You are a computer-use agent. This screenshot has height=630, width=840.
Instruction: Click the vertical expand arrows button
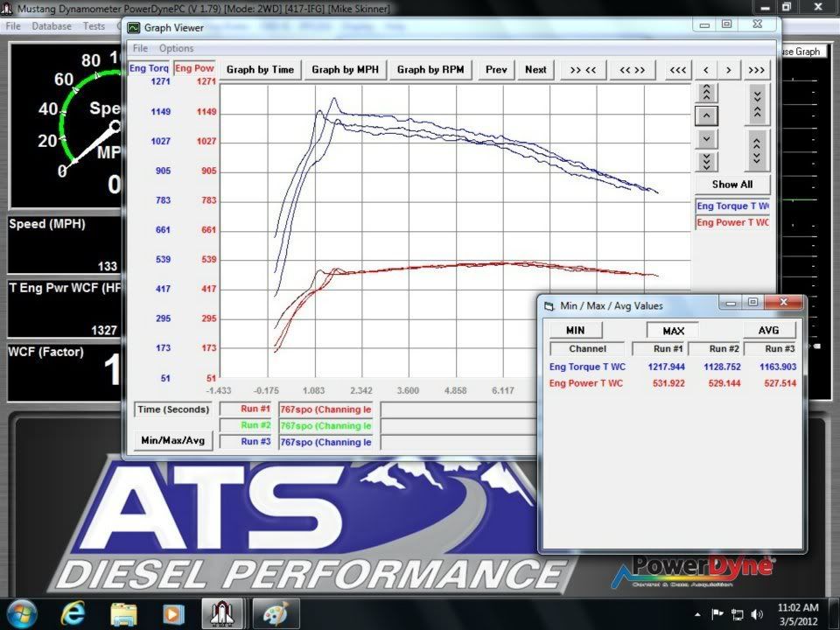tap(757, 150)
